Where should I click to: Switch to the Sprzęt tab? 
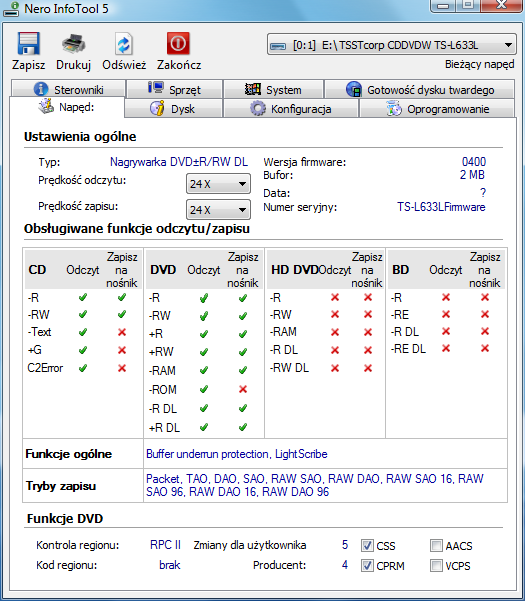pos(175,89)
